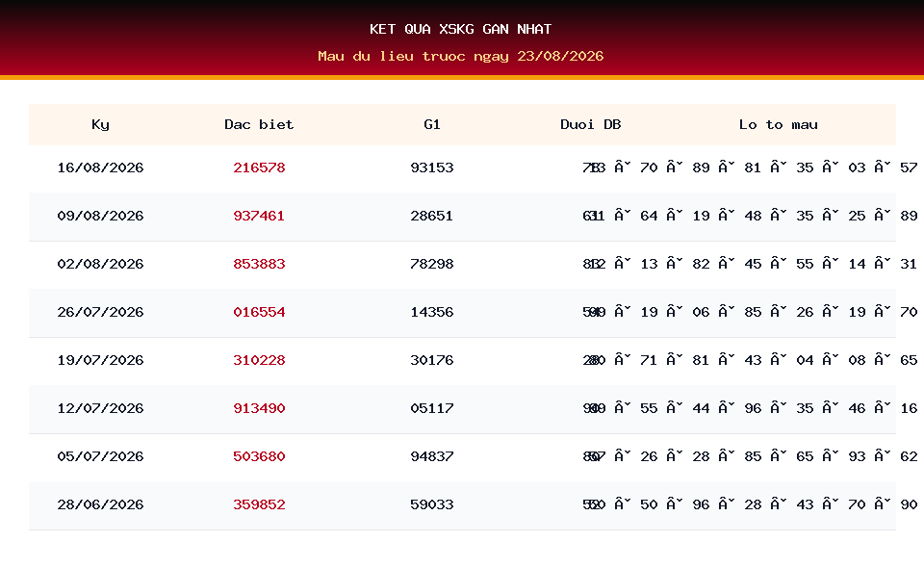
Task: Select the 09/08/2026 draw date
Action: pos(100,216)
